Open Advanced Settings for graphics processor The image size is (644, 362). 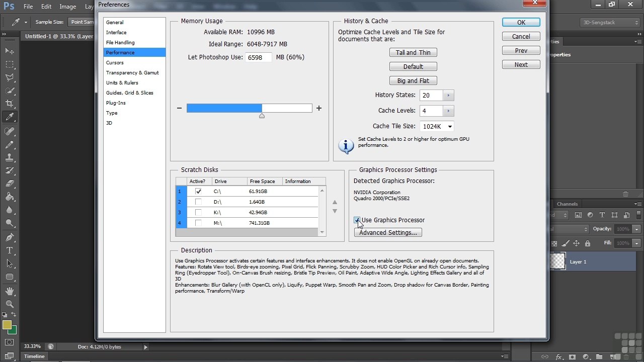point(388,233)
